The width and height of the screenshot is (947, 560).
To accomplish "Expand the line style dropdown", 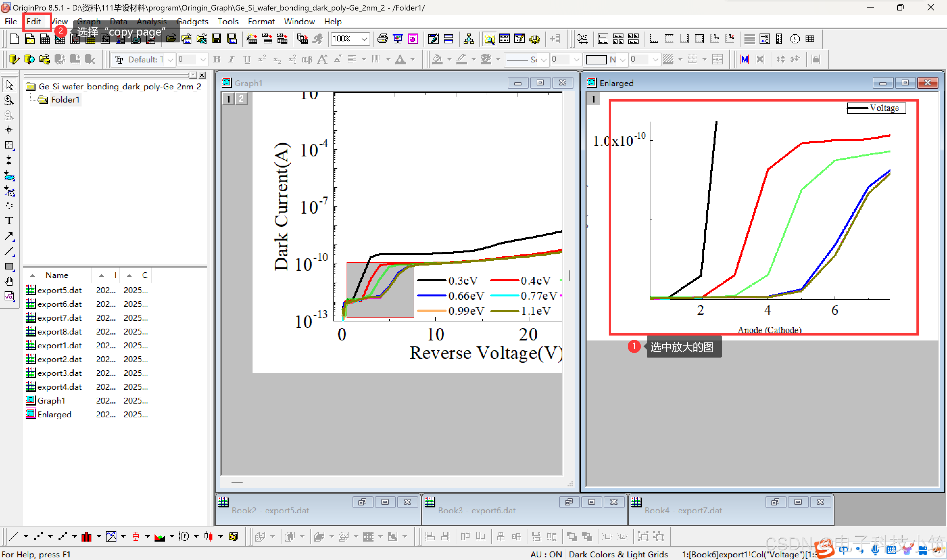I will coord(543,59).
